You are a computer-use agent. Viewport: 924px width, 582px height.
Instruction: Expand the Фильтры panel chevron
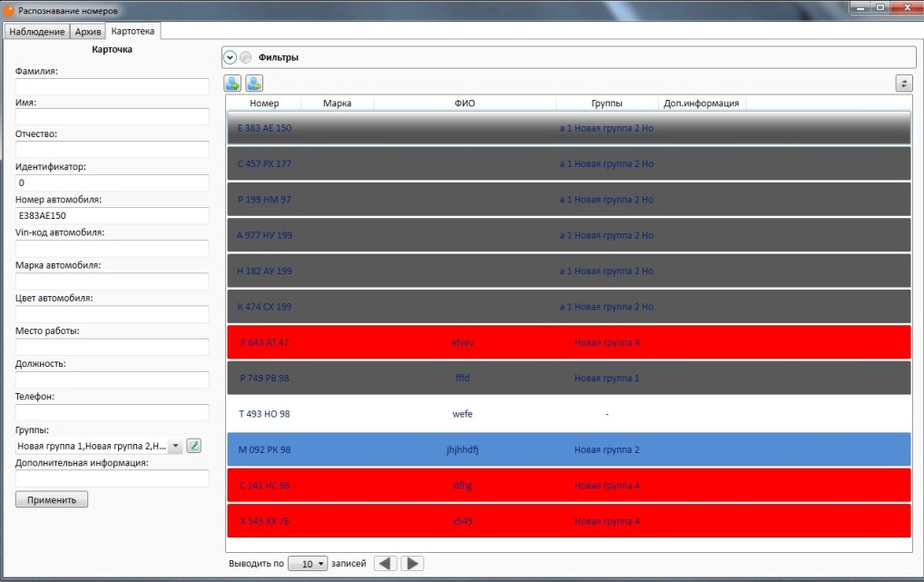(x=230, y=57)
